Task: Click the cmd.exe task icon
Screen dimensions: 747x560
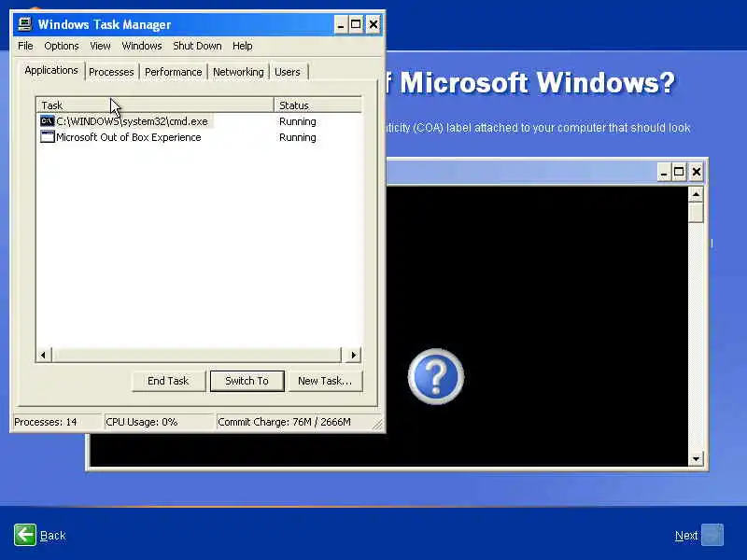Action: point(48,121)
